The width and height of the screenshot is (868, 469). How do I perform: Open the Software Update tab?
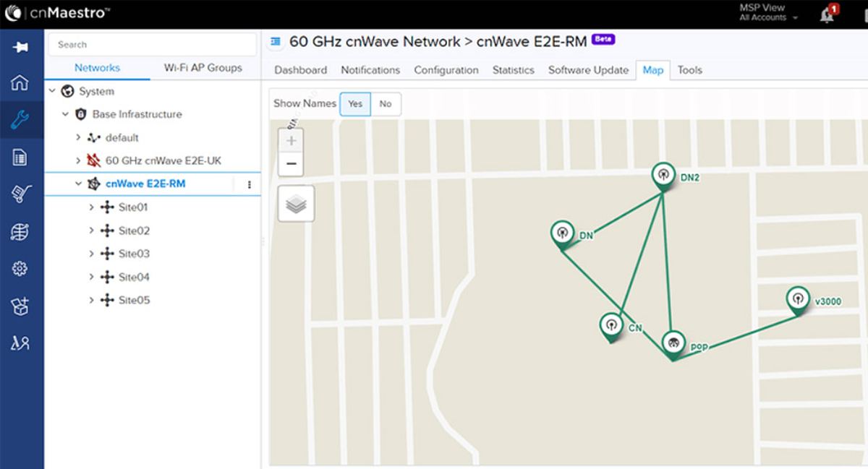tap(588, 70)
